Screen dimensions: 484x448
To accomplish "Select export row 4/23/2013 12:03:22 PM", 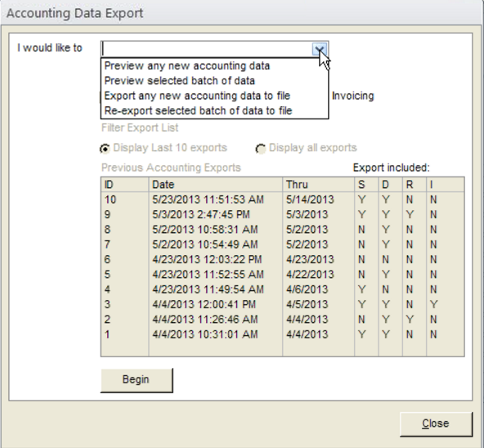I will 282,259.
